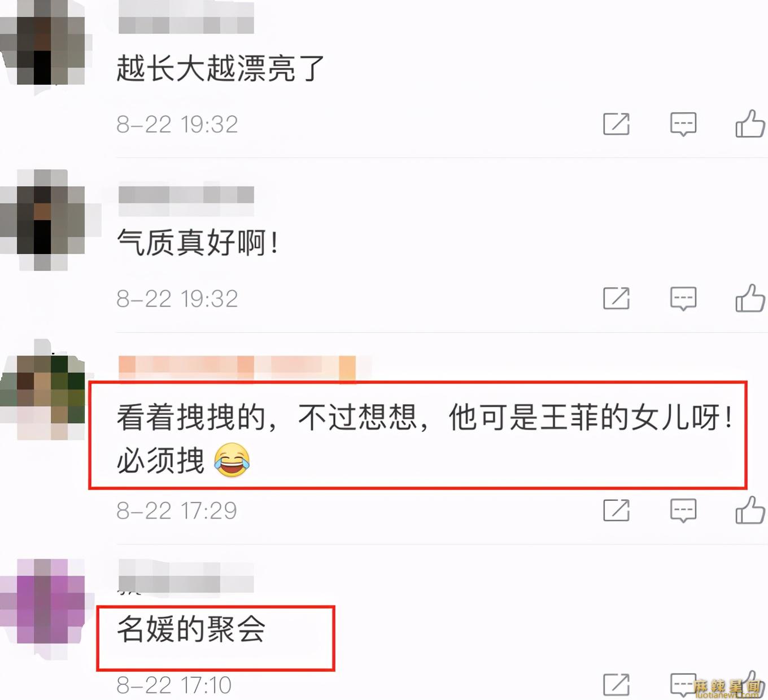Open the orange username above '看着拽拽的'

coord(237,368)
